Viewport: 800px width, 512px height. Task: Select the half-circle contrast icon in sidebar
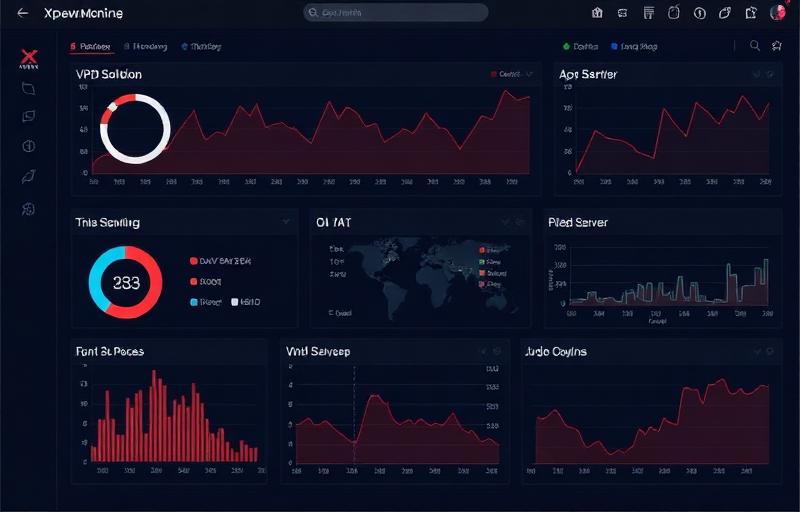tap(29, 146)
